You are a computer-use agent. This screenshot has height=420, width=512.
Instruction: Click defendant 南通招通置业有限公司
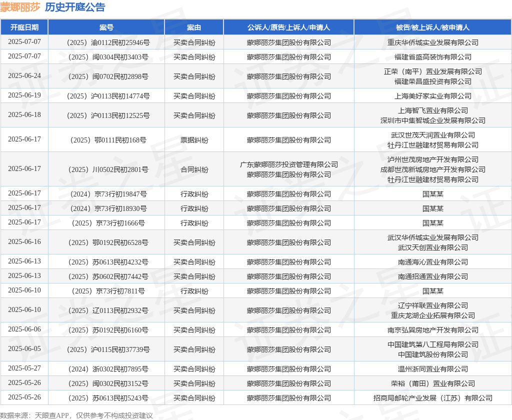click(x=432, y=276)
